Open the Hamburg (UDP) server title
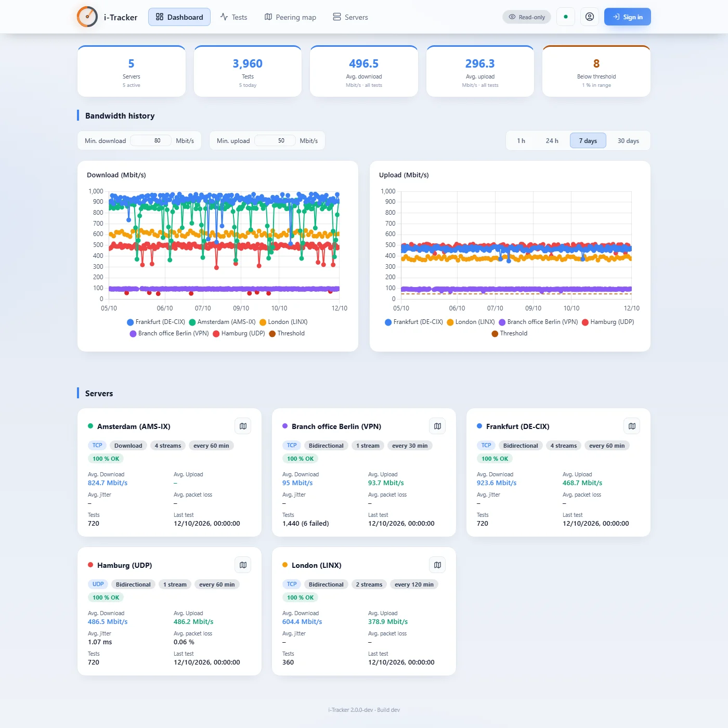 point(125,565)
